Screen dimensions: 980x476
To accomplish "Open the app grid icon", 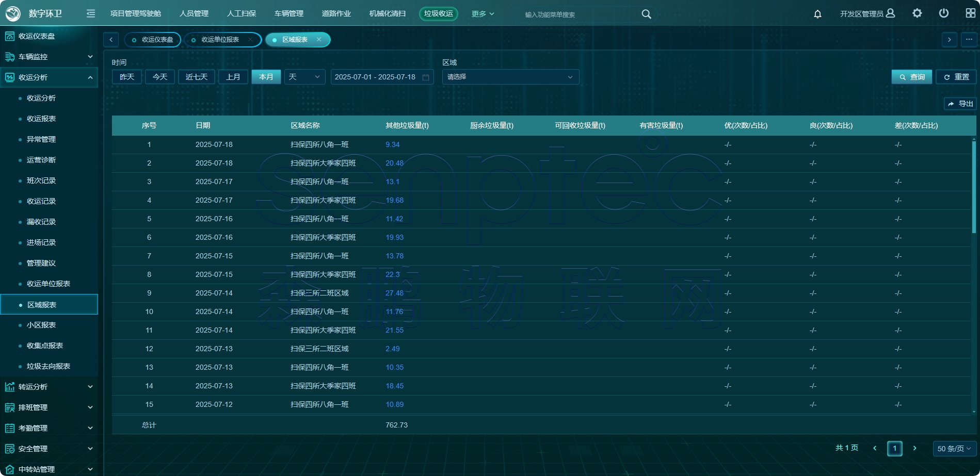I will point(970,13).
